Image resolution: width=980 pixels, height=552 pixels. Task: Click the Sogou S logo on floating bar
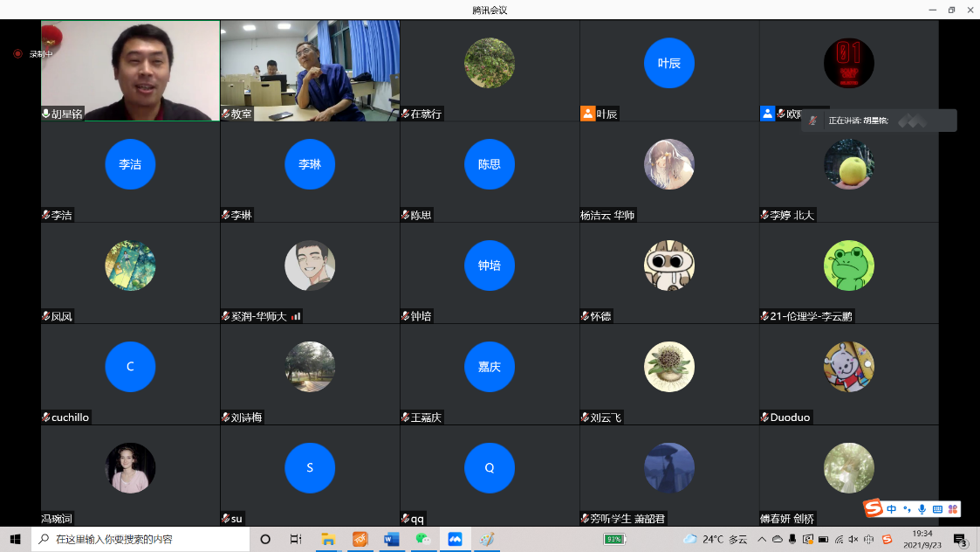[873, 508]
